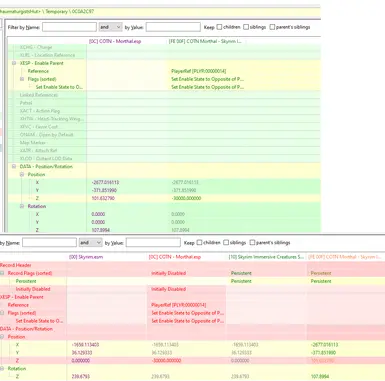Screen dimensions: 385x381
Task: Select Z value -30000.000000 in lower panel
Action: coord(166,361)
